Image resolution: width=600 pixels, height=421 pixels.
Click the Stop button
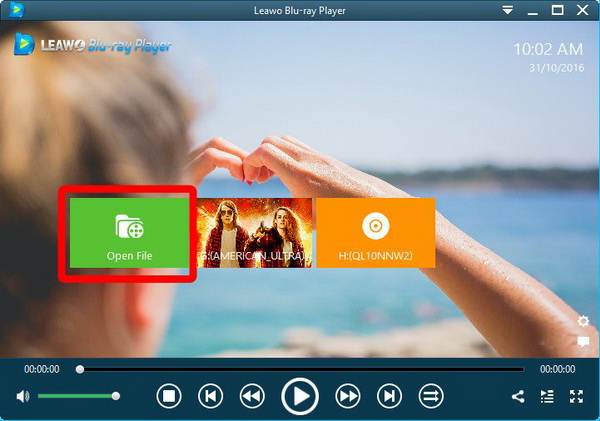169,396
